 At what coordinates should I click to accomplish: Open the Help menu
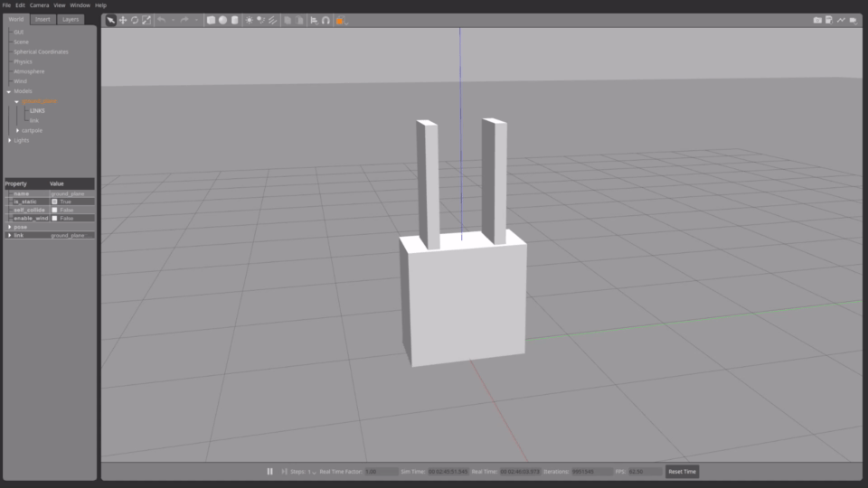[x=100, y=5]
